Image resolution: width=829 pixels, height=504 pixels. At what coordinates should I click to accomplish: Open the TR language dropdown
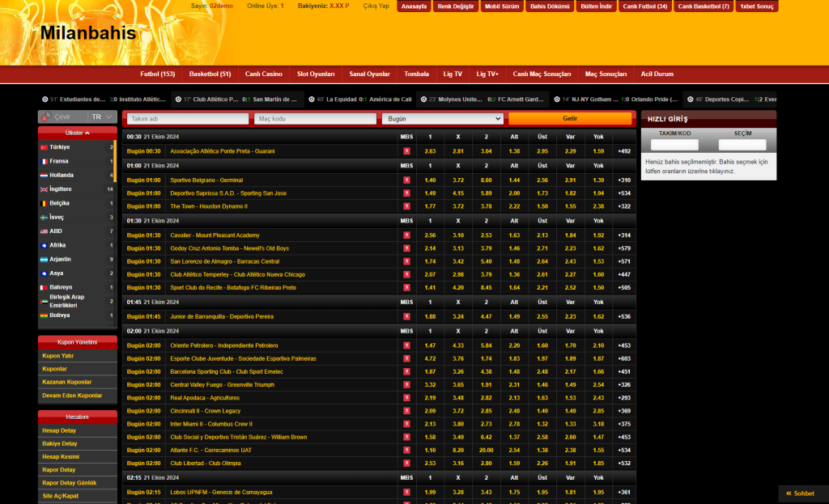[101, 117]
